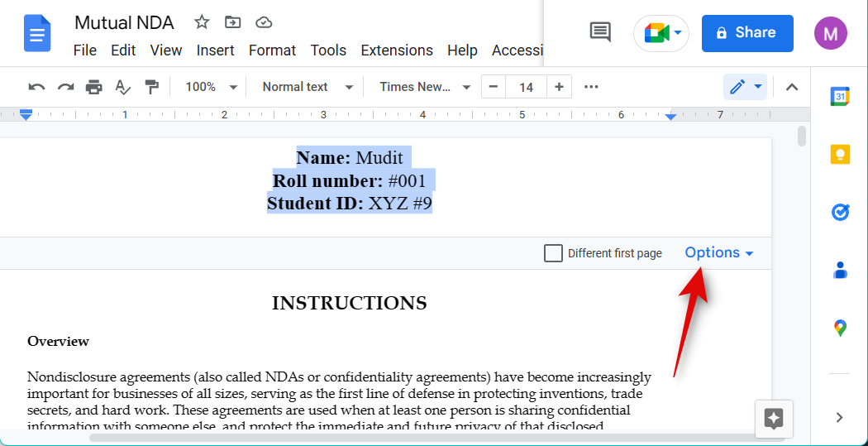Open the zoom 100% dropdown

pos(211,87)
